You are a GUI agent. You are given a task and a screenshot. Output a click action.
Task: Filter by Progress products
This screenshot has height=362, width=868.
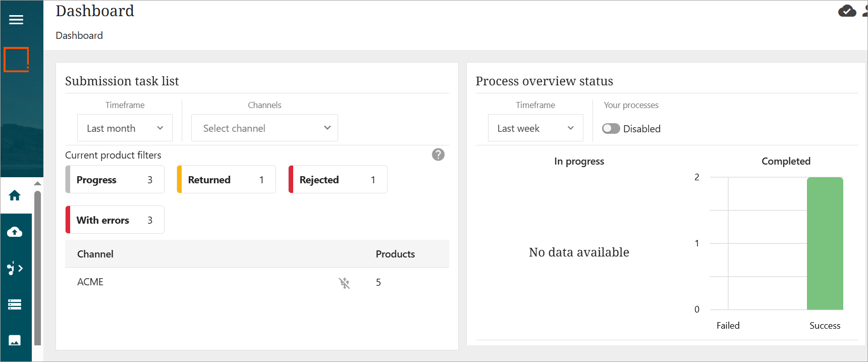point(115,180)
